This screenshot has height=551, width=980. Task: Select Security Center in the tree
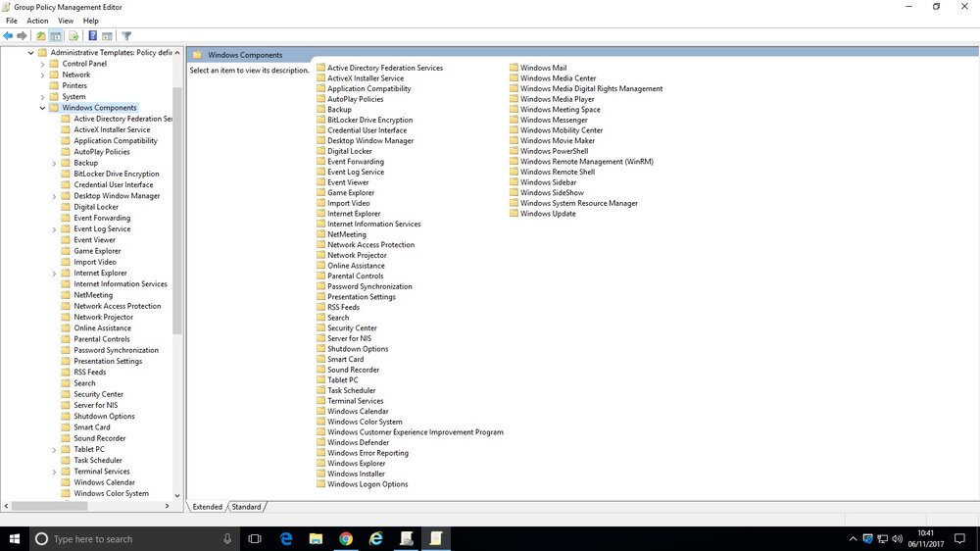[98, 394]
